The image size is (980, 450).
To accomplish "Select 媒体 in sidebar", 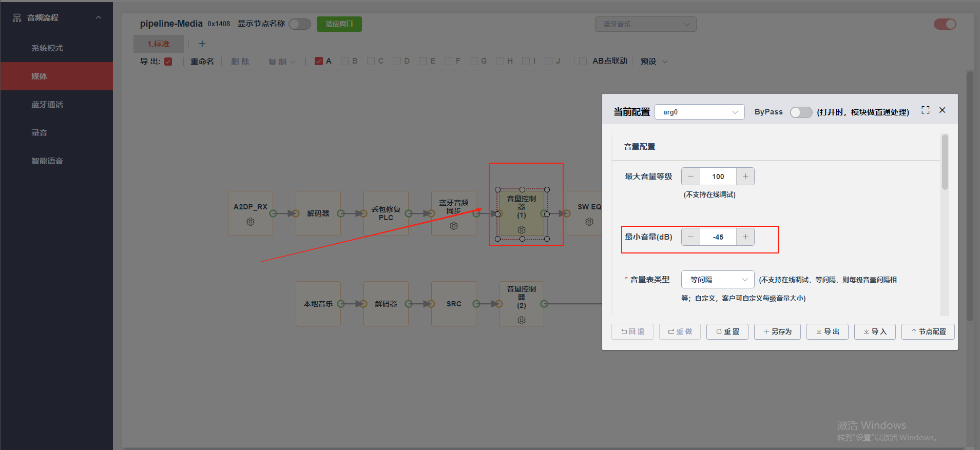I will pos(56,76).
